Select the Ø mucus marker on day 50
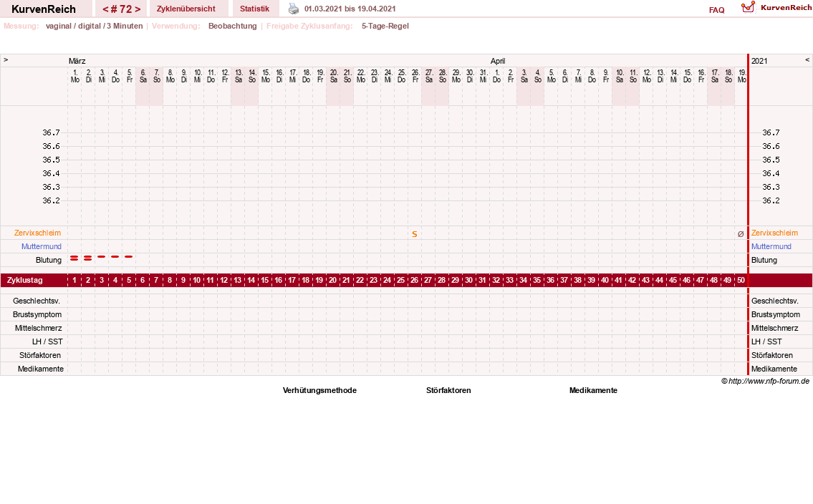Viewport: 813px width, 504px height. (x=741, y=234)
